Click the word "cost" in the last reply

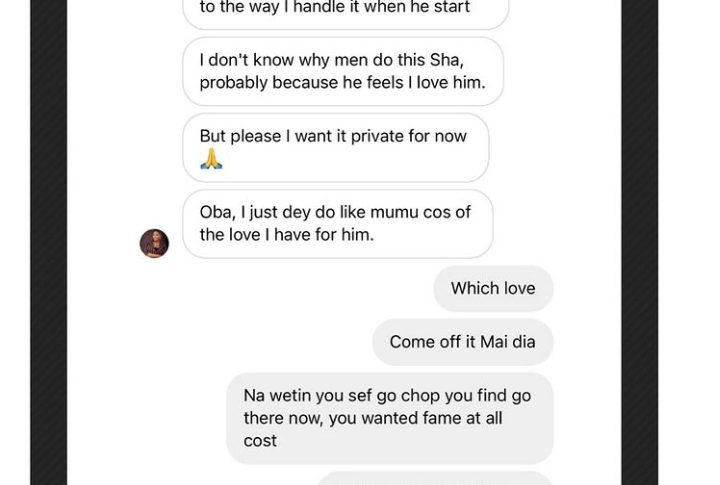(260, 441)
